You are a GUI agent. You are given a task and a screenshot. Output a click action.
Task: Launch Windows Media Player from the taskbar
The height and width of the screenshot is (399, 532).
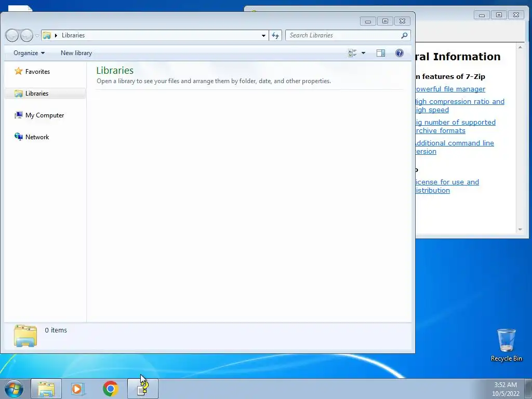point(78,389)
